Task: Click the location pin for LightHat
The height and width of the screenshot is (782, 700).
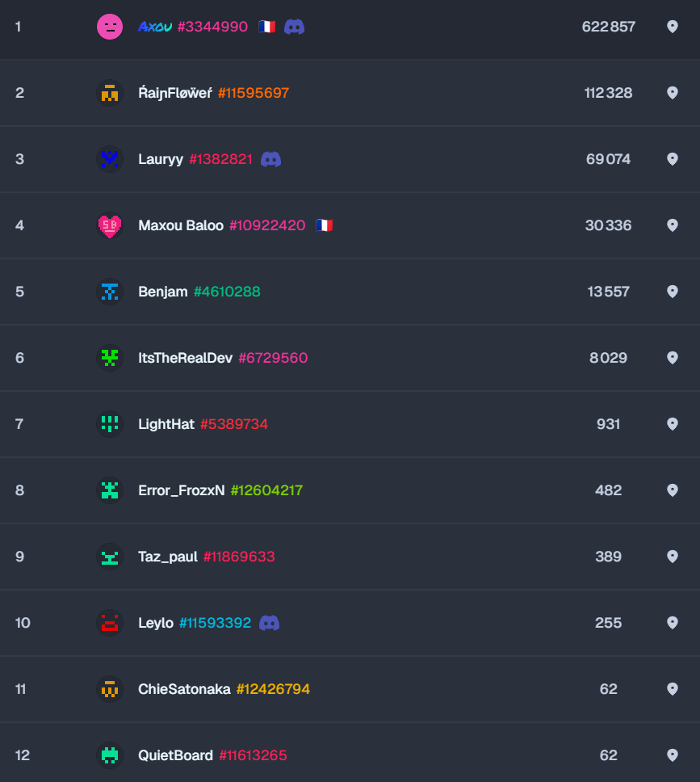Action: coord(672,424)
